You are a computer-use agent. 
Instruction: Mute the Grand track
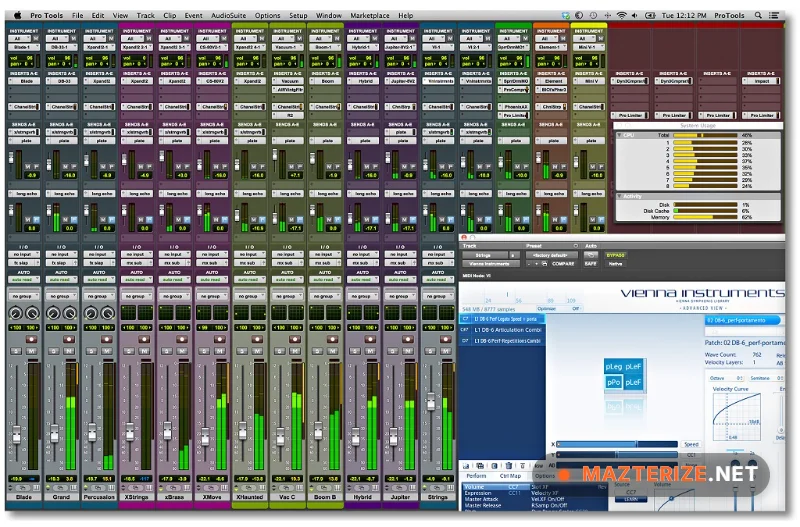click(x=69, y=351)
